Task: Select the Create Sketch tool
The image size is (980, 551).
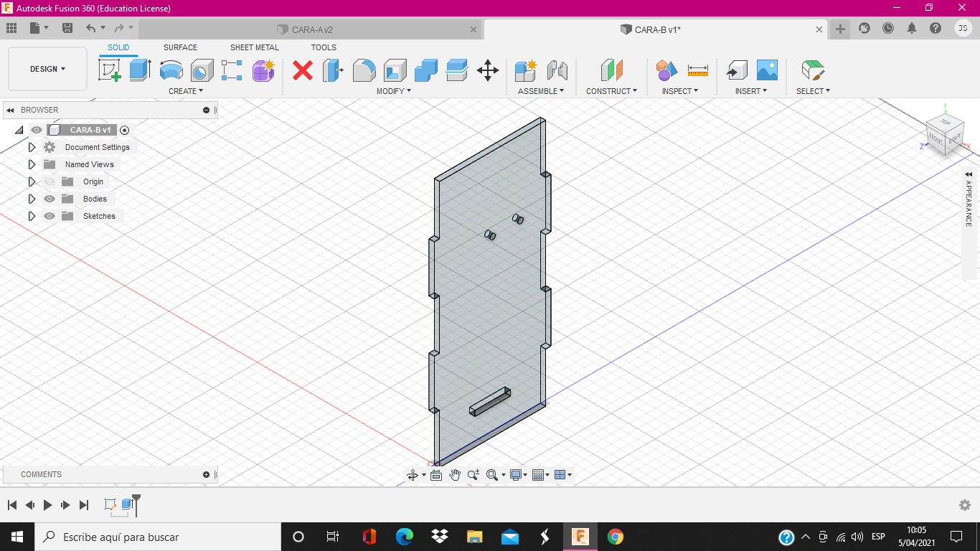Action: [109, 70]
